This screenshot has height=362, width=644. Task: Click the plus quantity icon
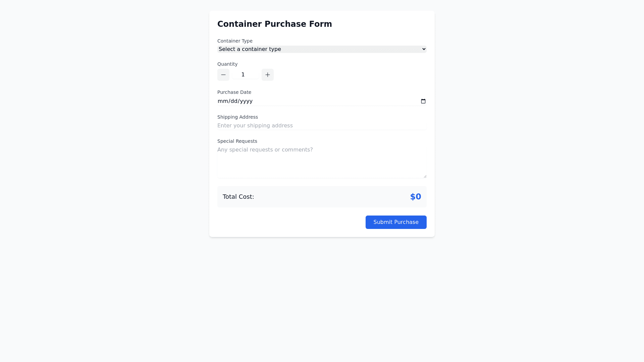click(268, 75)
